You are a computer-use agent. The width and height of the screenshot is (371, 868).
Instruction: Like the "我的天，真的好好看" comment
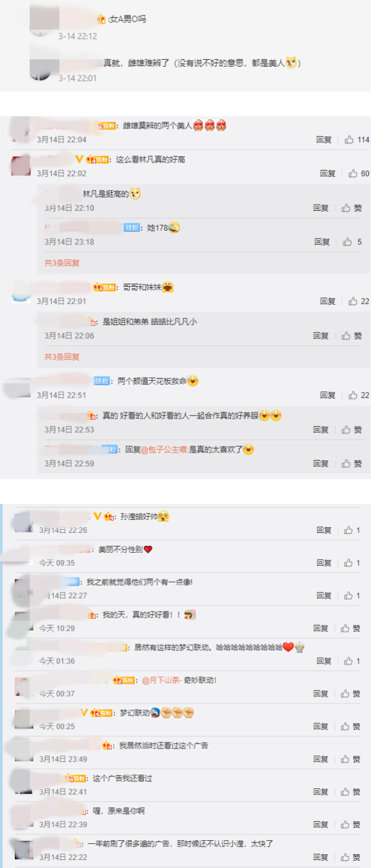tap(352, 629)
